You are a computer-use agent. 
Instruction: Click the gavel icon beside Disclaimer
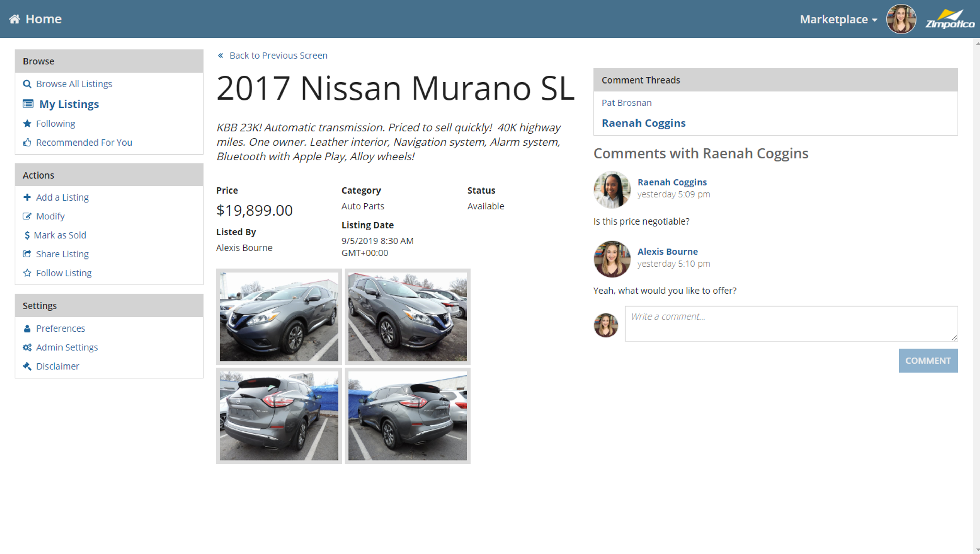(27, 366)
